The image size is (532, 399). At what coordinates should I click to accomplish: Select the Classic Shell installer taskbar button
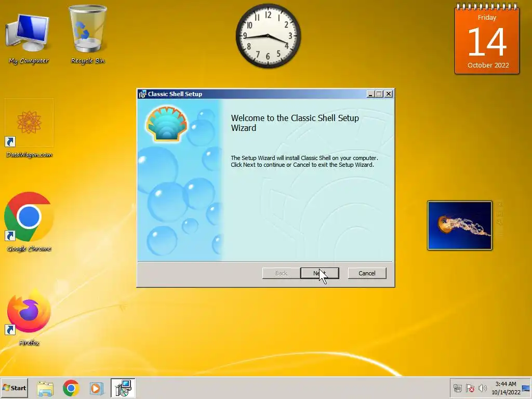[123, 388]
